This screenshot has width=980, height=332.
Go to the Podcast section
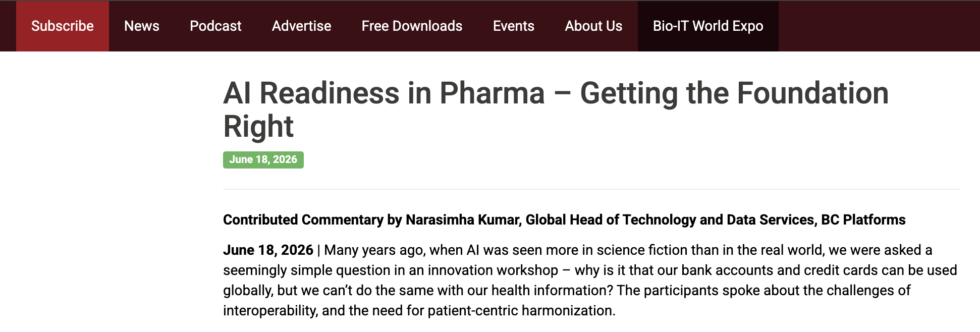(x=215, y=26)
